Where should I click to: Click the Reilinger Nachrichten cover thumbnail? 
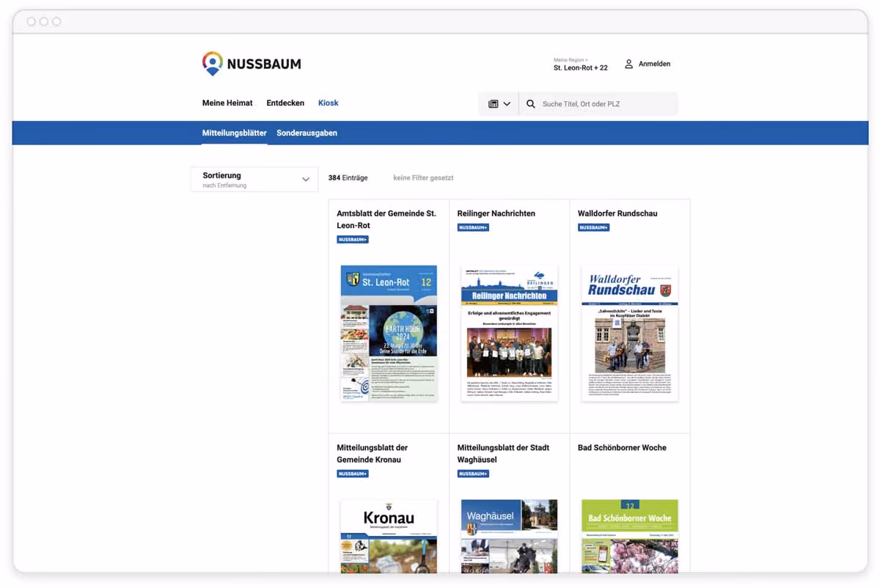pos(509,333)
